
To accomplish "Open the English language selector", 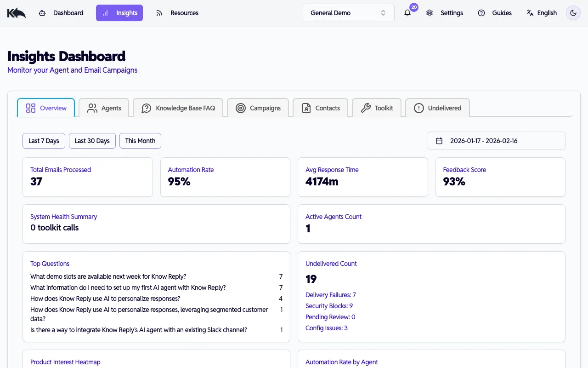I will (542, 13).
